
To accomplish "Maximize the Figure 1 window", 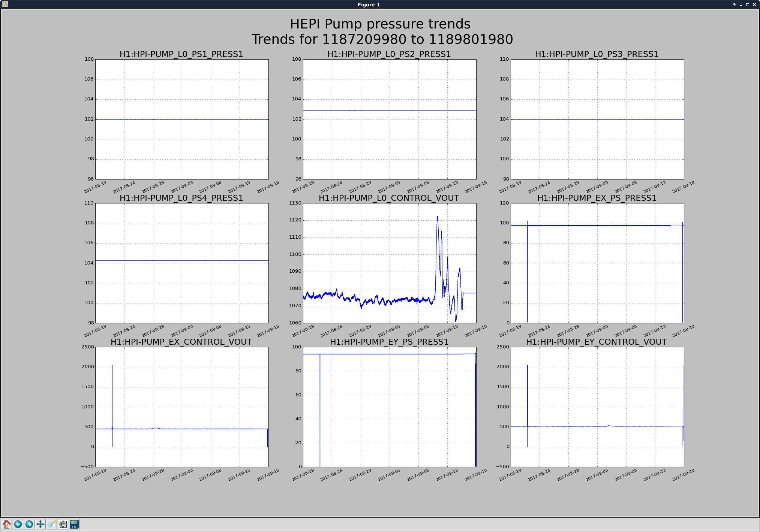I will click(747, 4).
